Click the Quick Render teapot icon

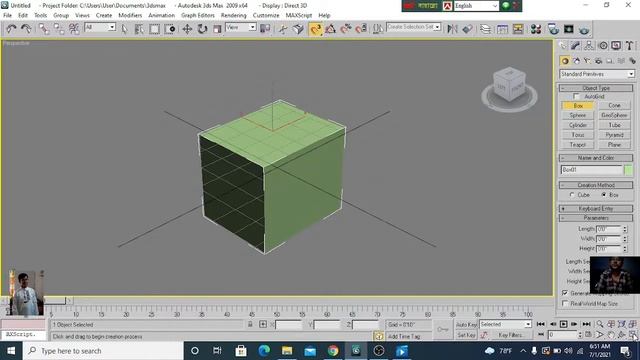click(x=584, y=29)
